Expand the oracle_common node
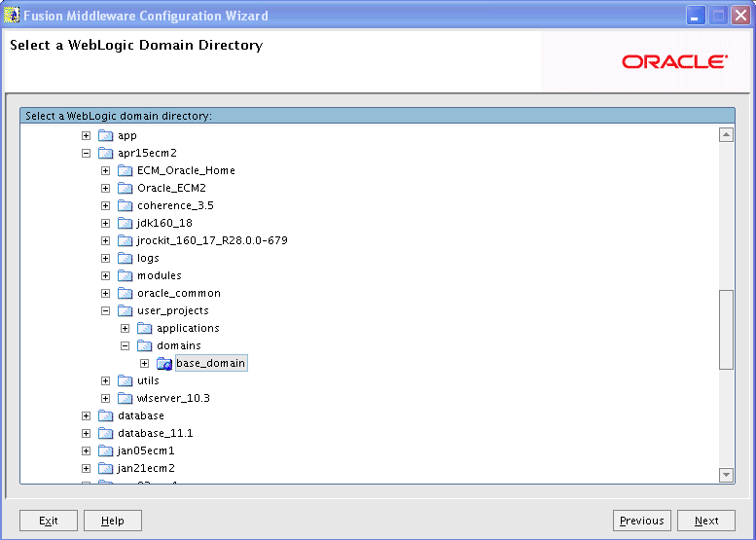This screenshot has width=756, height=540. (106, 293)
